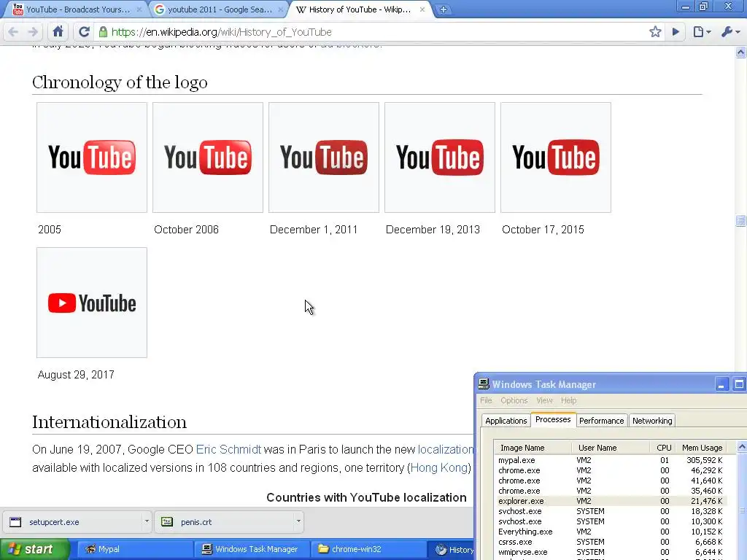
Task: Open Task Manager Help menu
Action: pyautogui.click(x=568, y=400)
